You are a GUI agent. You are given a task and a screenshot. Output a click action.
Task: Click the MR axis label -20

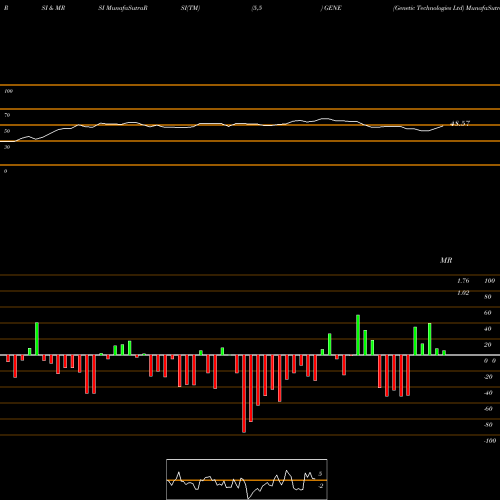tap(488, 377)
